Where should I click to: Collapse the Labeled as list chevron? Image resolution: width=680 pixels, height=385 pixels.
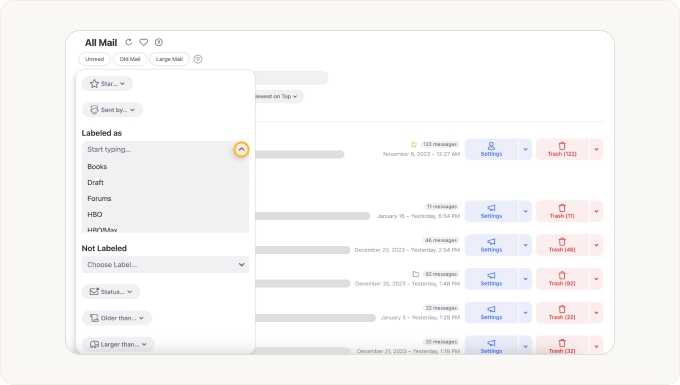pos(242,149)
